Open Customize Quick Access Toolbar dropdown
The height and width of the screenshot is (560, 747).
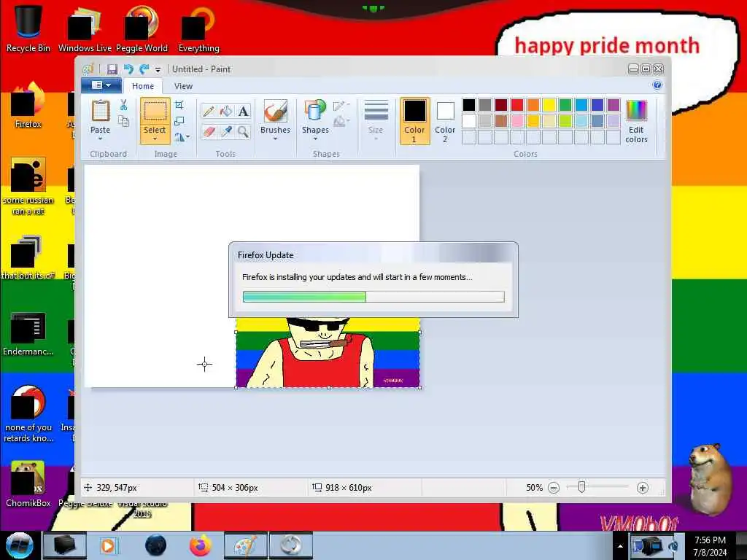pyautogui.click(x=158, y=69)
